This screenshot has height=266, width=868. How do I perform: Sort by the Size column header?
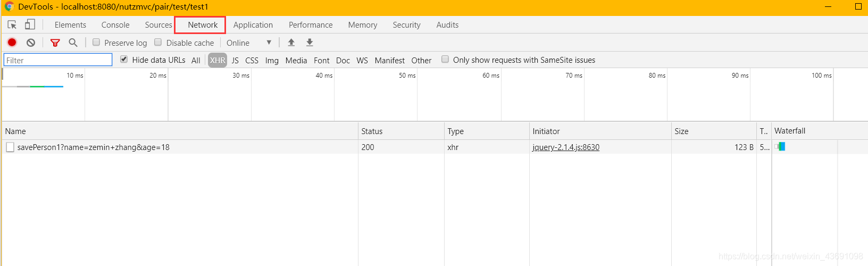[714, 131]
